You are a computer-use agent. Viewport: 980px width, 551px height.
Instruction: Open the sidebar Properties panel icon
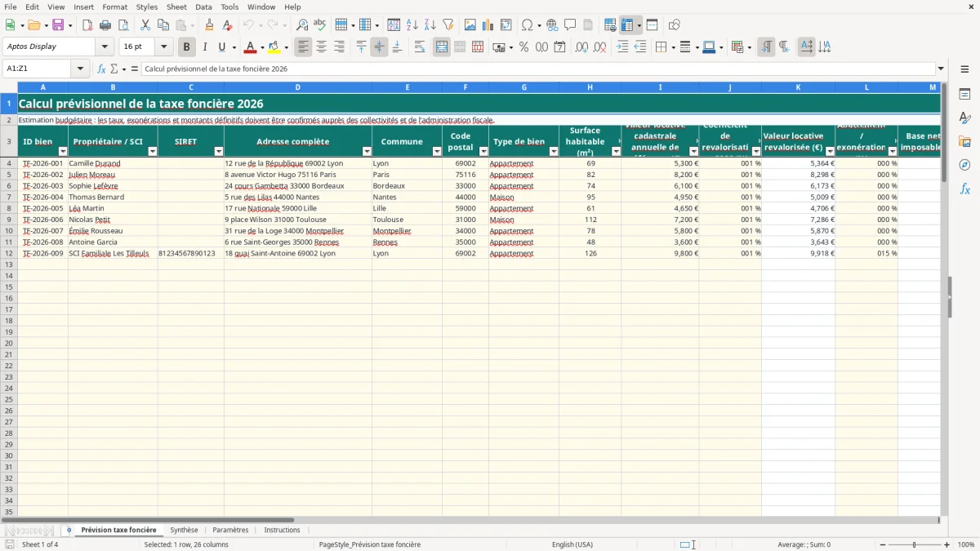[x=964, y=94]
